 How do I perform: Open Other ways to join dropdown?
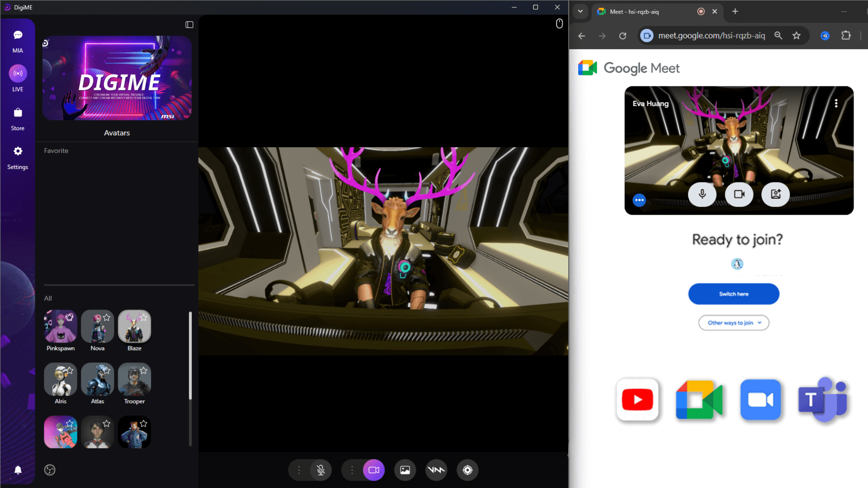pos(734,323)
